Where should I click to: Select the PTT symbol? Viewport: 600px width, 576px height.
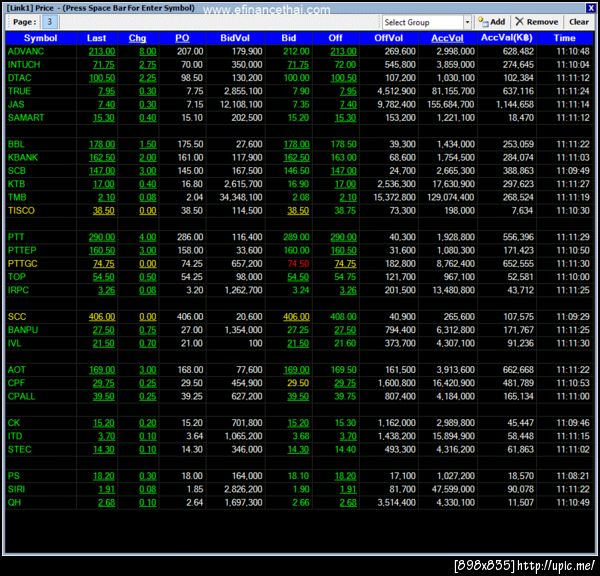[x=16, y=237]
